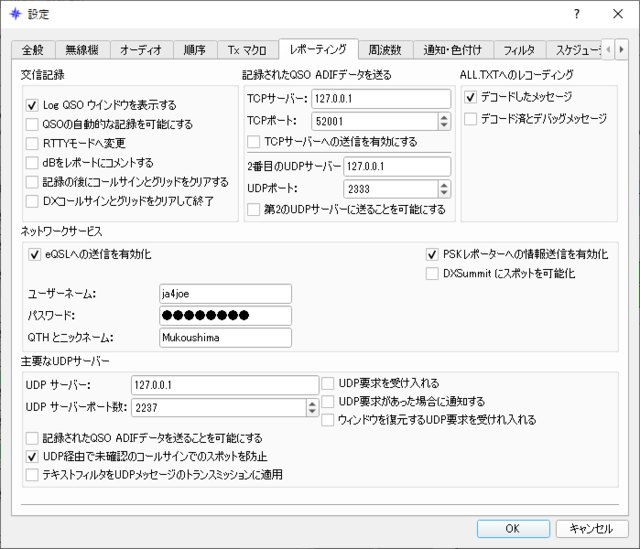The width and height of the screenshot is (640, 549).
Task: Check UDP要求を受け入れる option
Action: coord(327,383)
